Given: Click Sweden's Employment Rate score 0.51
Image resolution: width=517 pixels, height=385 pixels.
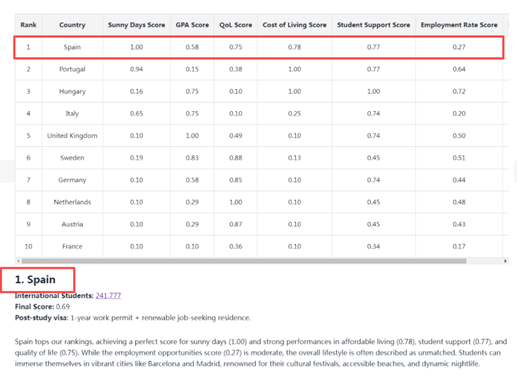Looking at the screenshot, I should tap(459, 158).
